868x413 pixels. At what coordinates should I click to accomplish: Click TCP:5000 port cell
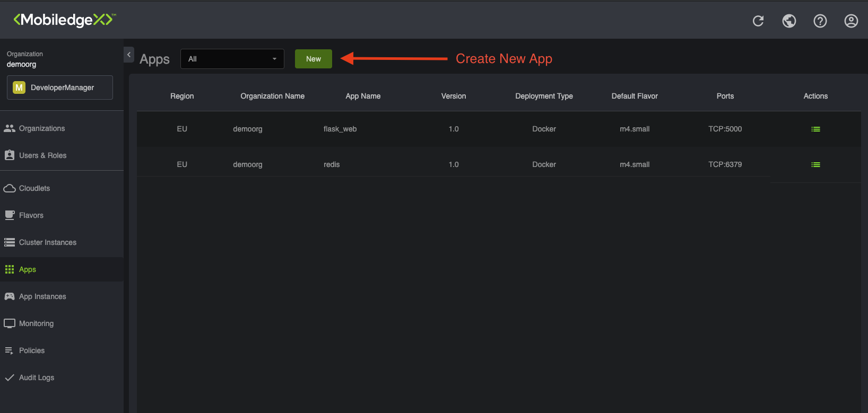point(725,129)
